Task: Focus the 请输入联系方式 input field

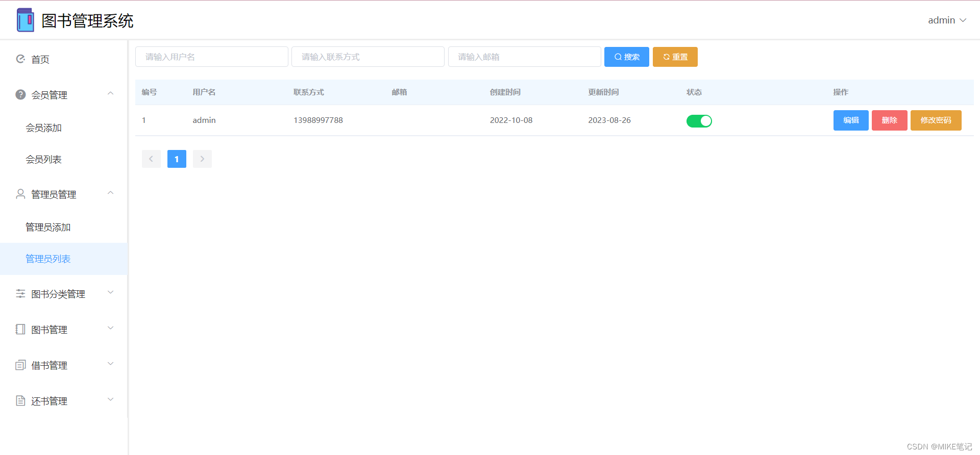Action: click(368, 57)
